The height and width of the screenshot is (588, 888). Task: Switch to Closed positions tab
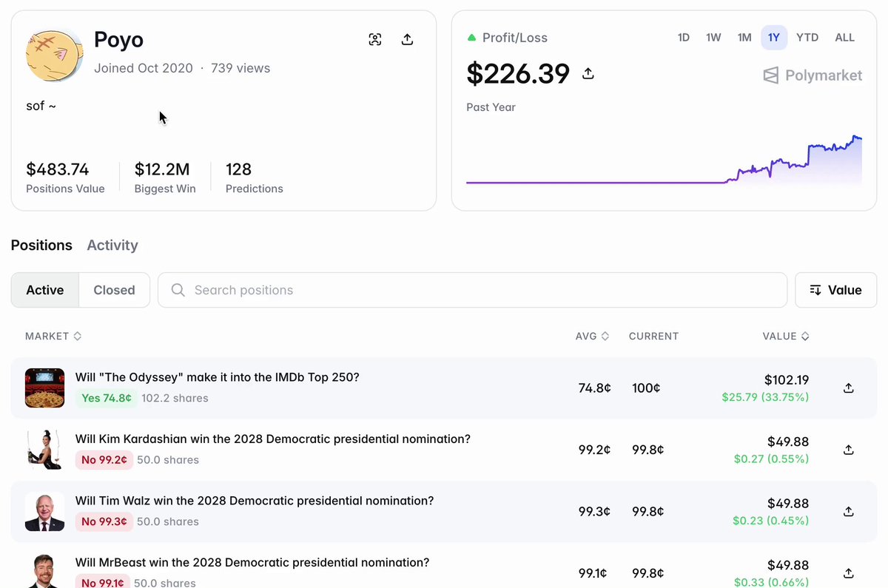click(114, 290)
